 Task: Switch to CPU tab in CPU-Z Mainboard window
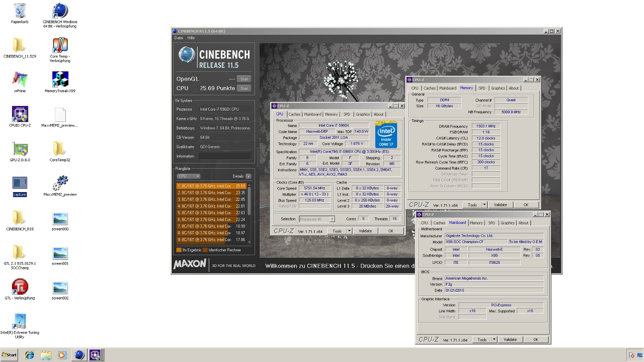[x=425, y=223]
